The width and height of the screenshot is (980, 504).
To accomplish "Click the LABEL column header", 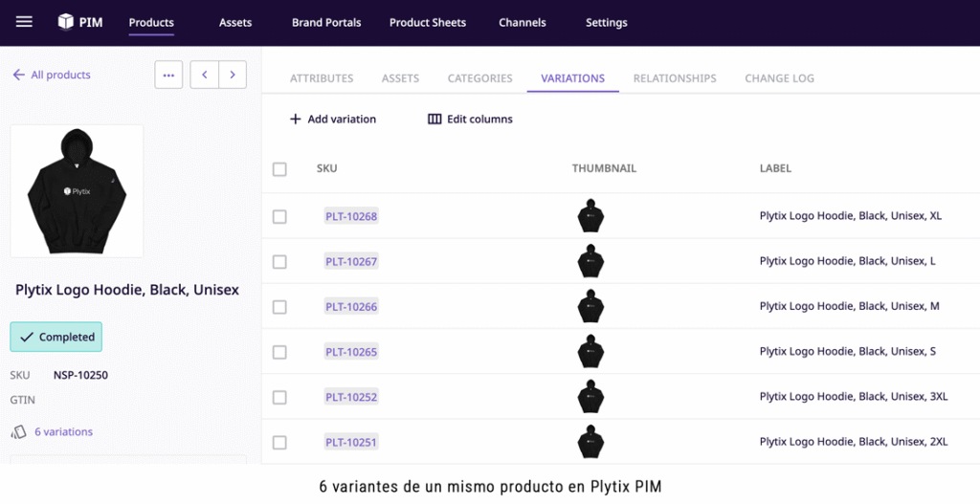I will point(775,168).
